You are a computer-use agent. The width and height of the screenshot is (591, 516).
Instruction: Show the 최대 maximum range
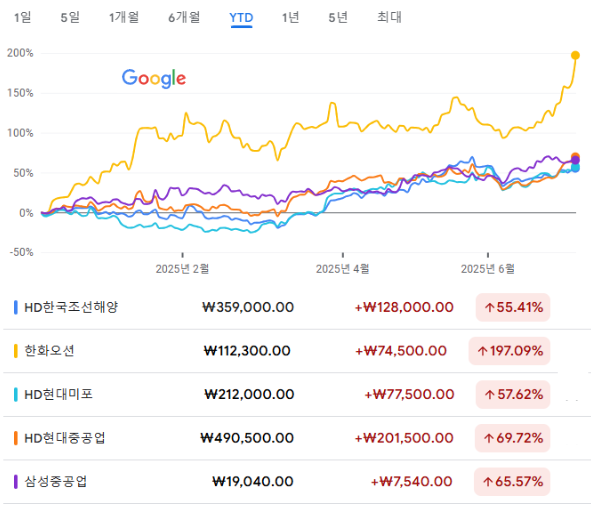pos(389,17)
